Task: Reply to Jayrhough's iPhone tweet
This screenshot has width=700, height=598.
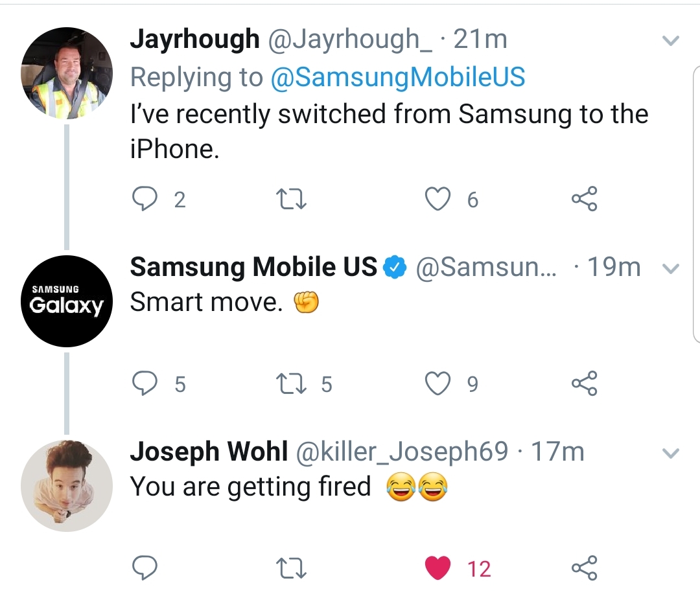Action: (x=143, y=200)
